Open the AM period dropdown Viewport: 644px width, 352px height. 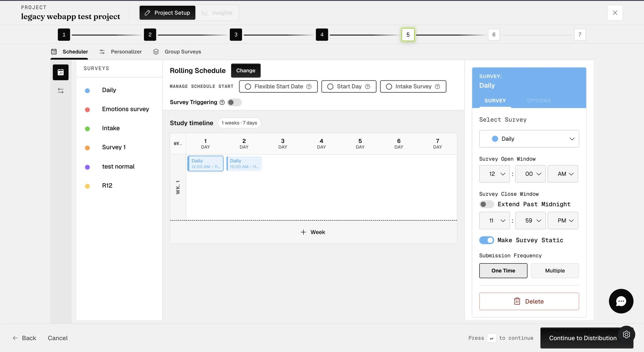[x=563, y=174]
